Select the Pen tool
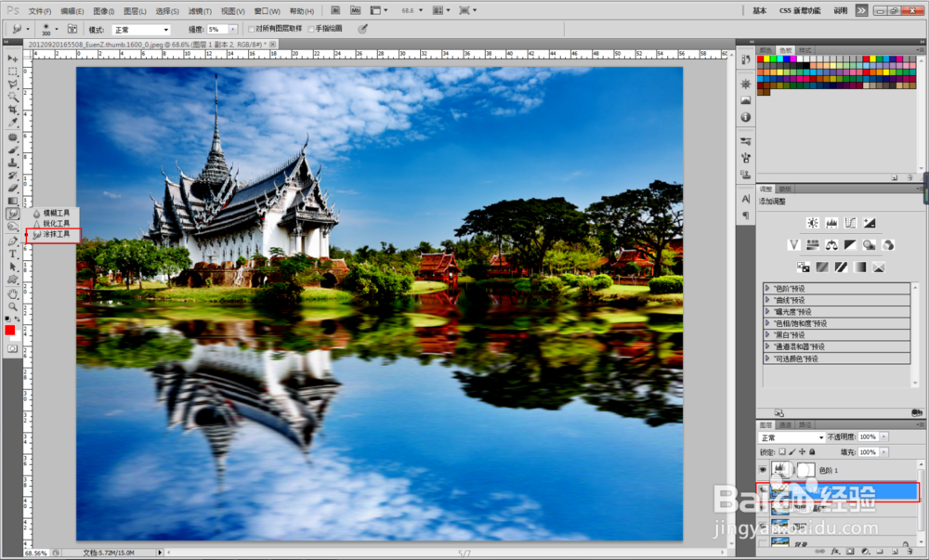This screenshot has height=560, width=929. pyautogui.click(x=12, y=241)
